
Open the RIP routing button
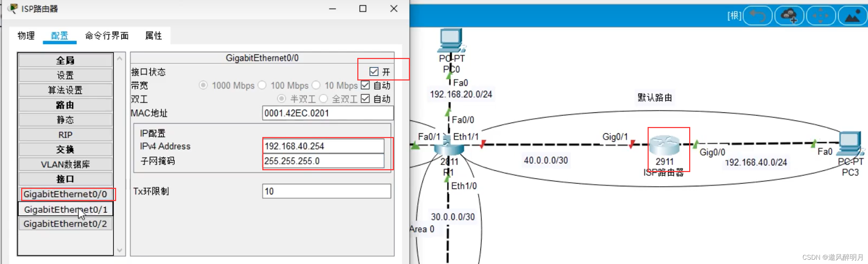point(65,135)
